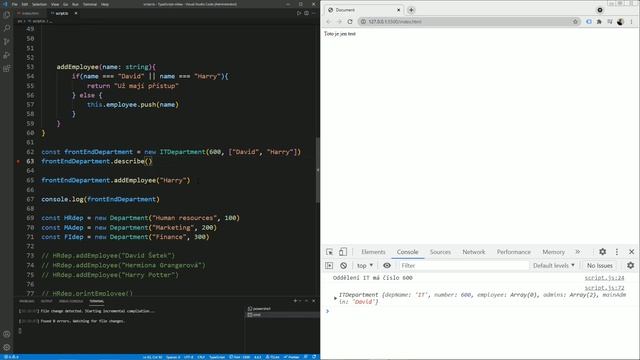The image size is (640, 360).
Task: Click the Chrome forward navigation arrow
Action: pyautogui.click(x=339, y=22)
